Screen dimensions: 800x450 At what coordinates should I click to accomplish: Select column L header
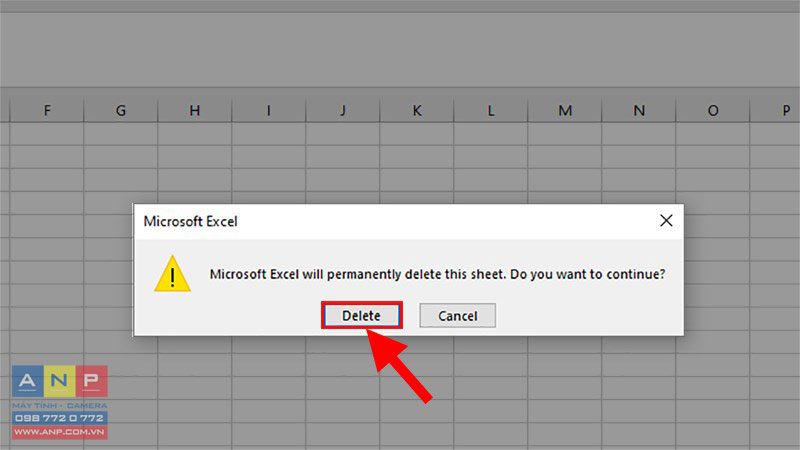pos(491,110)
